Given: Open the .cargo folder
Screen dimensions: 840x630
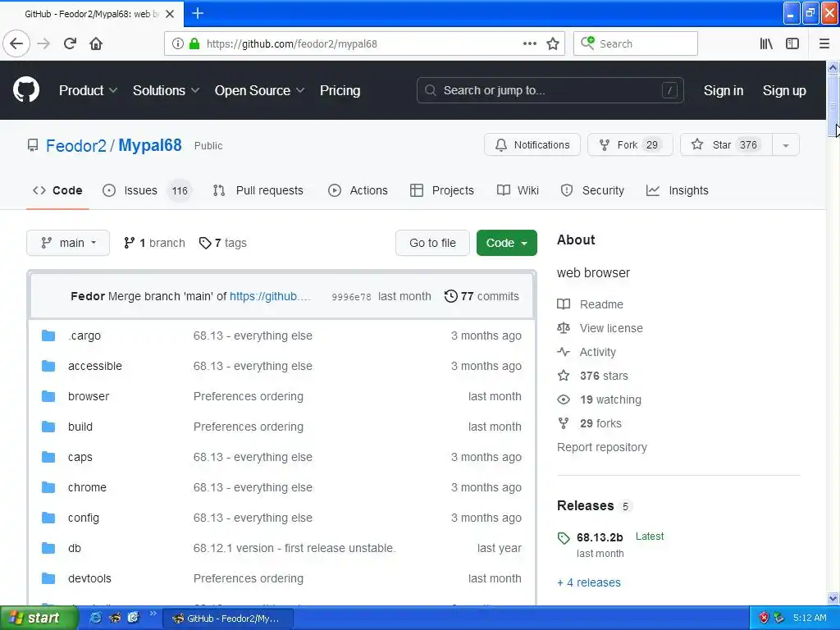Looking at the screenshot, I should point(84,336).
